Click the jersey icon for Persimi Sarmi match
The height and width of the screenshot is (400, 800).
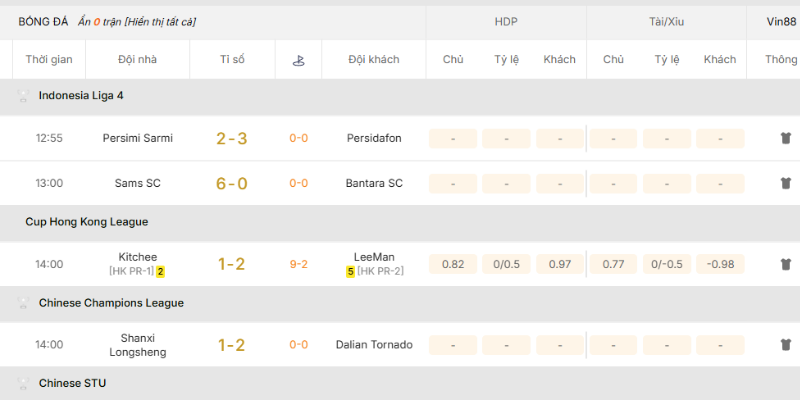(786, 138)
